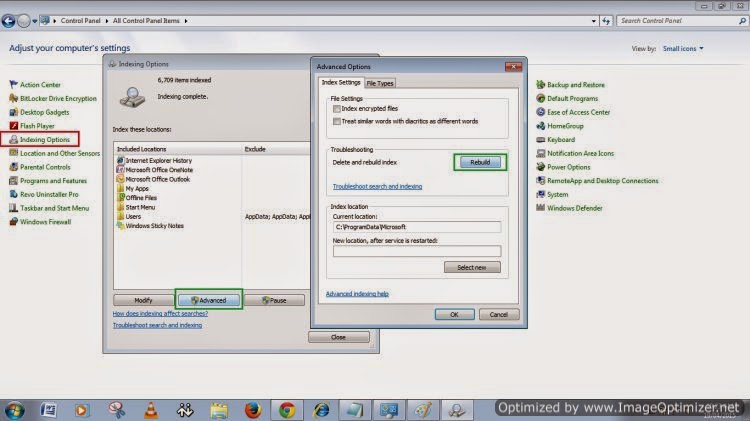This screenshot has width=750, height=421.
Task: Click the Advanced button in Indexing Options
Action: [x=209, y=300]
